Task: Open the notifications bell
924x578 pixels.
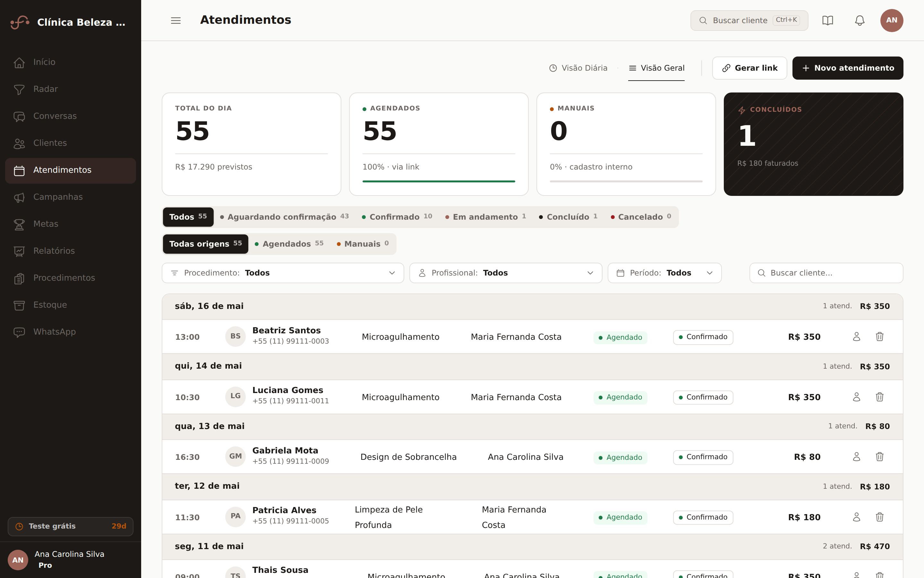Action: pyautogui.click(x=860, y=20)
